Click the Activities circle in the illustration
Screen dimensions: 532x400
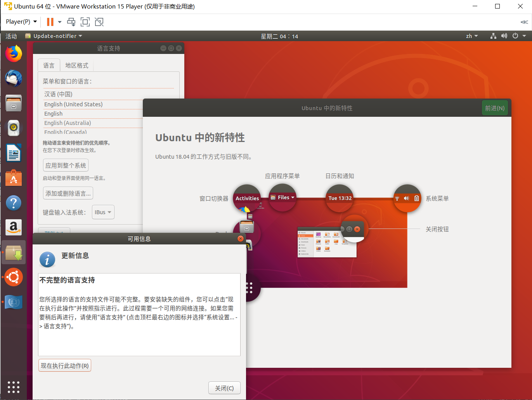click(247, 198)
